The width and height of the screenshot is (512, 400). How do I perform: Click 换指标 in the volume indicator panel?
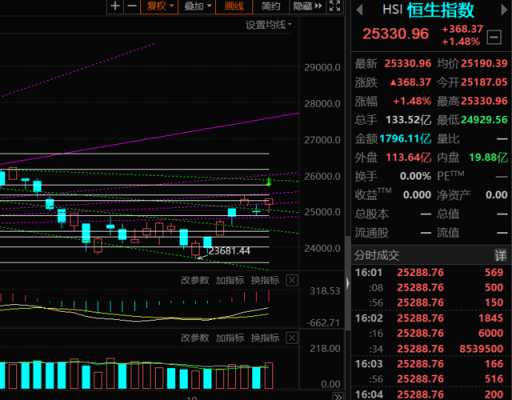pyautogui.click(x=265, y=338)
